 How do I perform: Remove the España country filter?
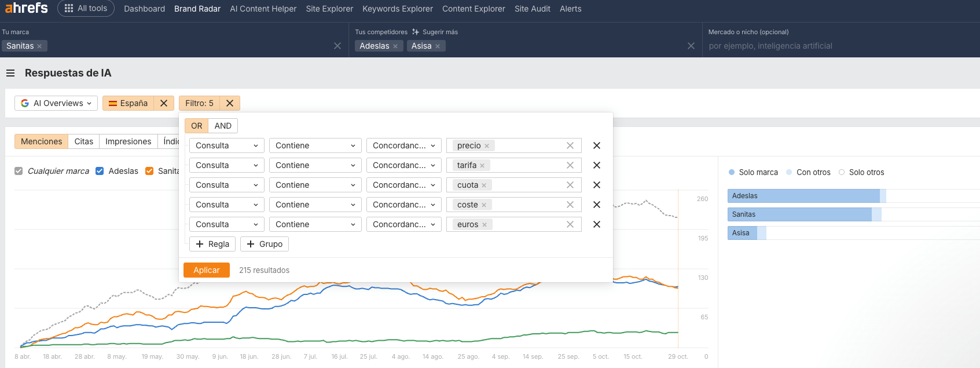click(164, 103)
